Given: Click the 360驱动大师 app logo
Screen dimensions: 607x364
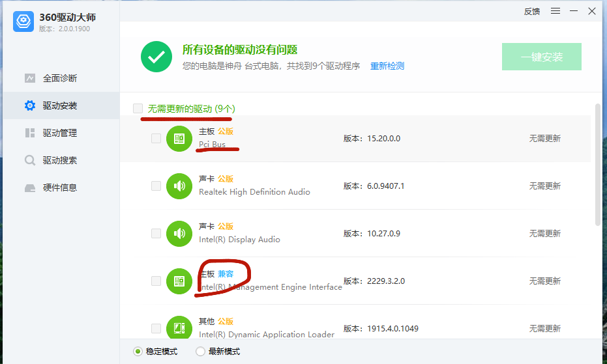Looking at the screenshot, I should 23,21.
